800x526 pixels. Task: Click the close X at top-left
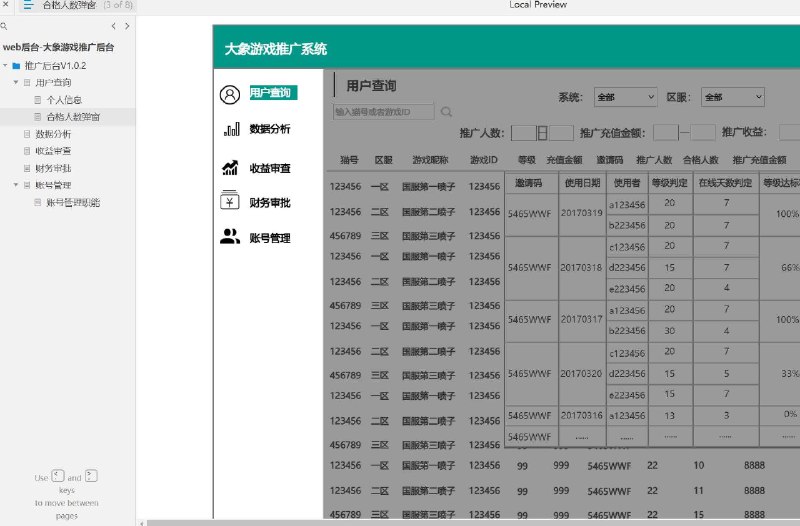[6, 4]
